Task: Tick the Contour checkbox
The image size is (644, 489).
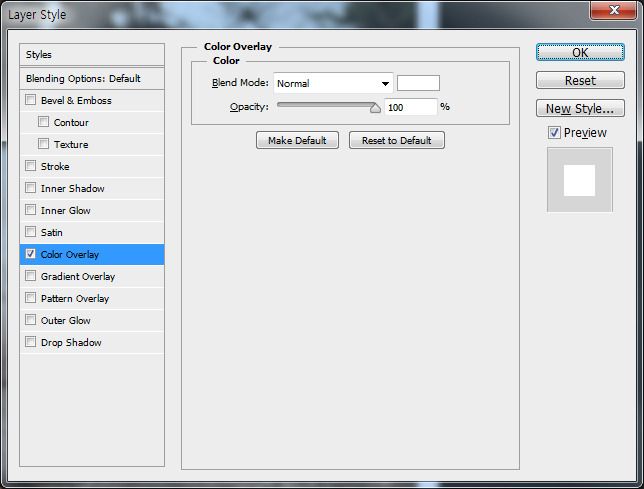Action: 43,122
